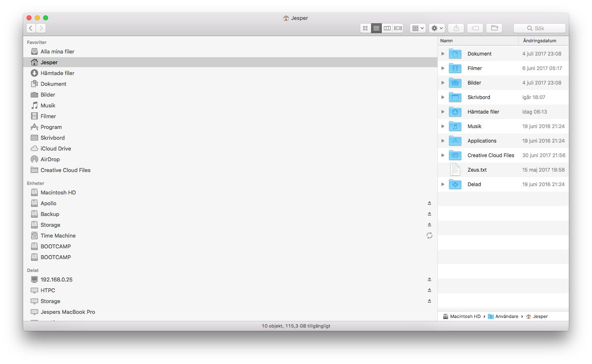
Task: Select the Applications folder name in list
Action: [482, 141]
